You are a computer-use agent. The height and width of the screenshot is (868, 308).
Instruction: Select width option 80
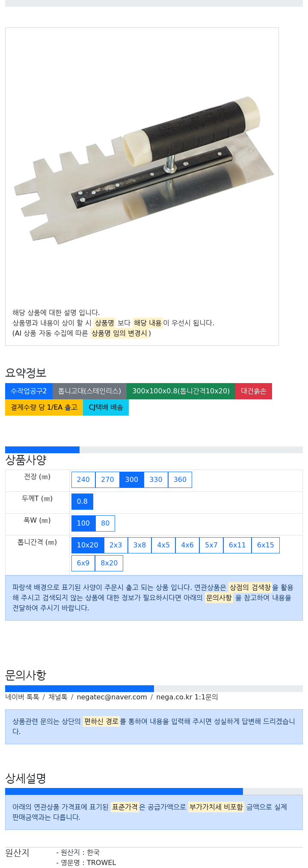[x=105, y=523]
